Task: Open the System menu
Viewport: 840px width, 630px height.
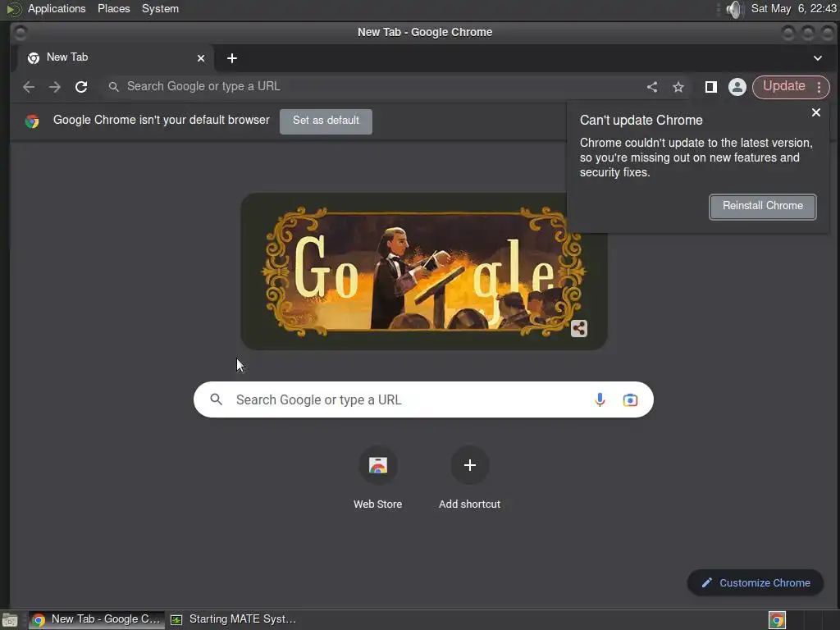Action: pyautogui.click(x=160, y=9)
